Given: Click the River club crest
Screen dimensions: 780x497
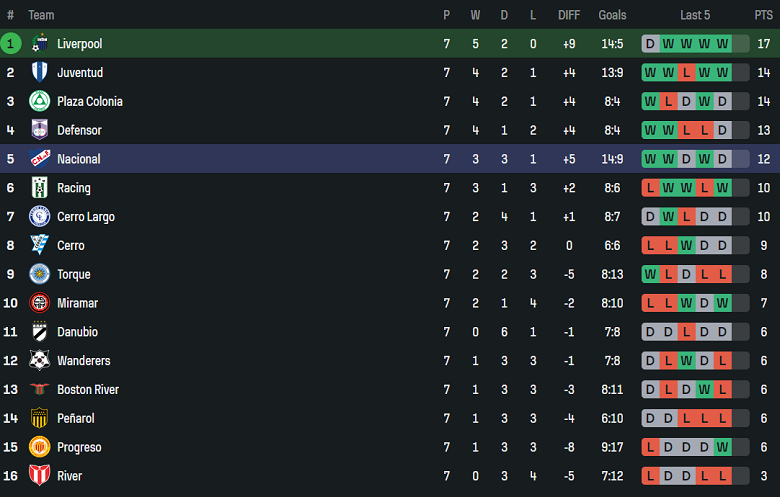Looking at the screenshot, I should (40, 476).
